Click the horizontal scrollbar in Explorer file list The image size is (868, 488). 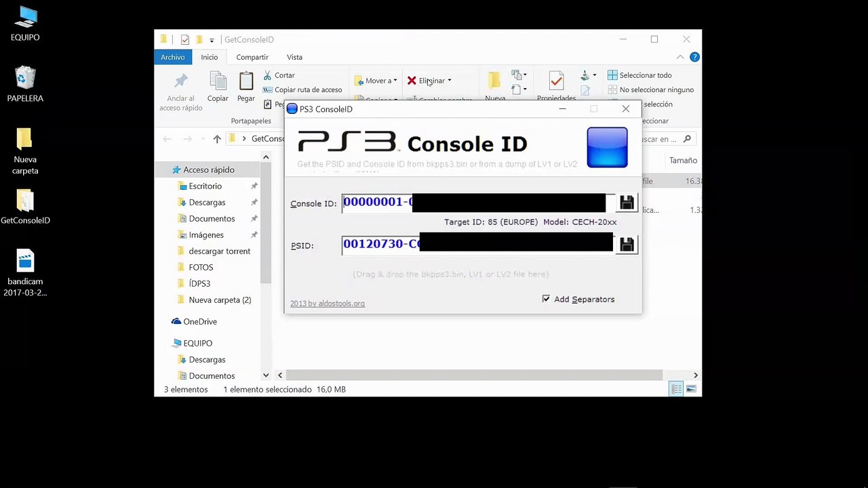(x=474, y=375)
